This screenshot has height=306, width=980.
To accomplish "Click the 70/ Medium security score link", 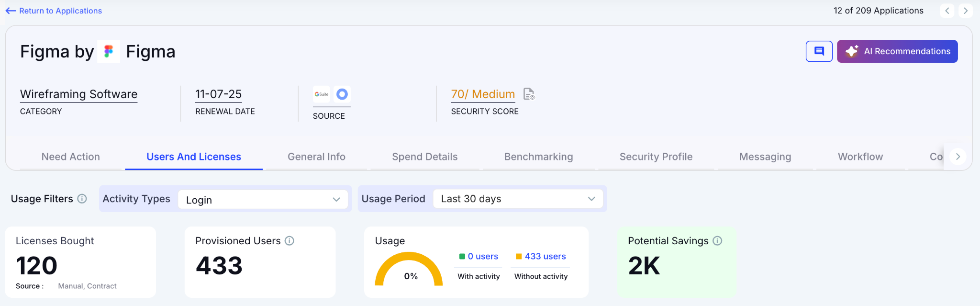I will [483, 94].
